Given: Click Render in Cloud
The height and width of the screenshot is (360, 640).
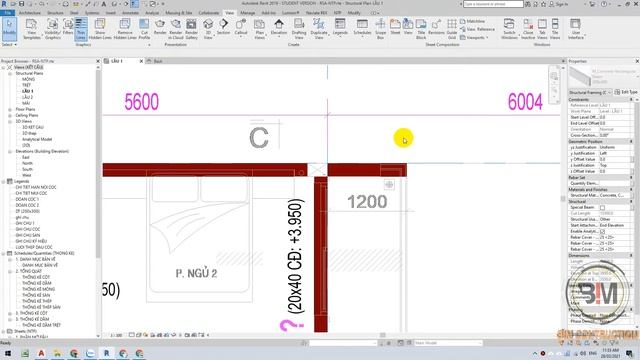Looking at the screenshot, I should coord(176,29).
